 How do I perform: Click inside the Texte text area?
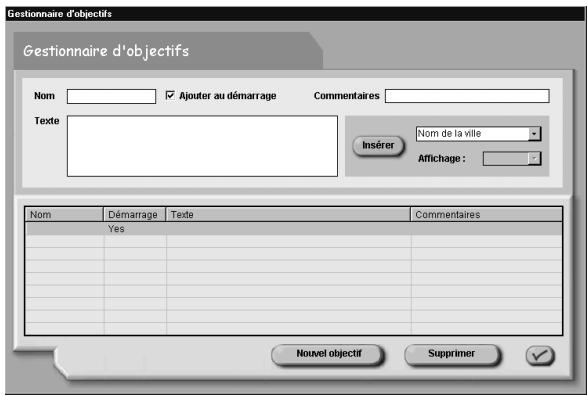point(202,146)
